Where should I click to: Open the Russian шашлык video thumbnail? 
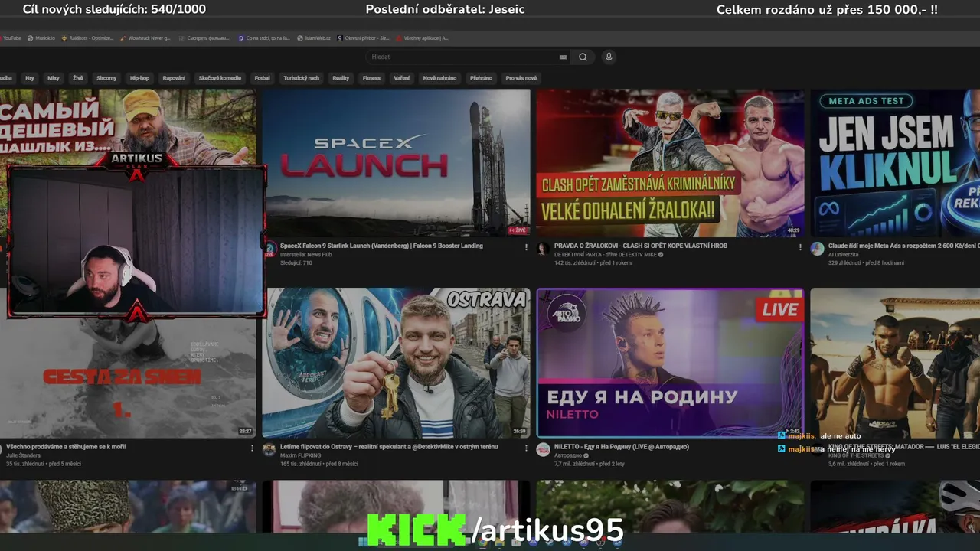[128, 126]
